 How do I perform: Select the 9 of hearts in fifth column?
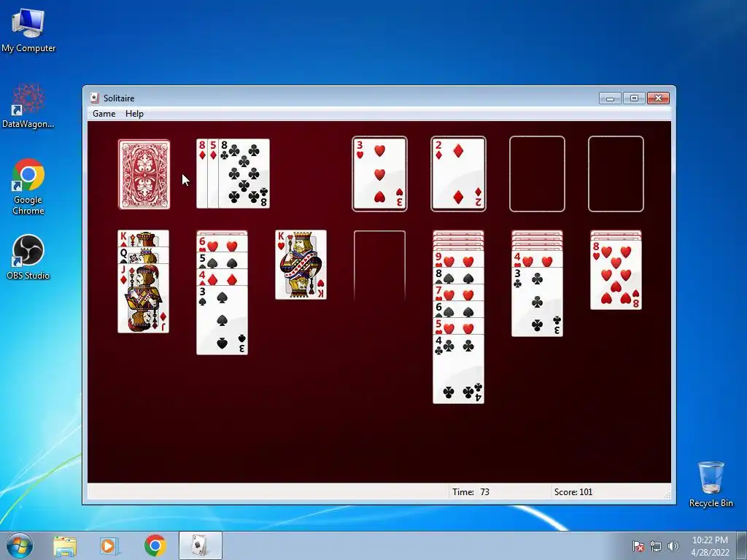[x=458, y=260]
